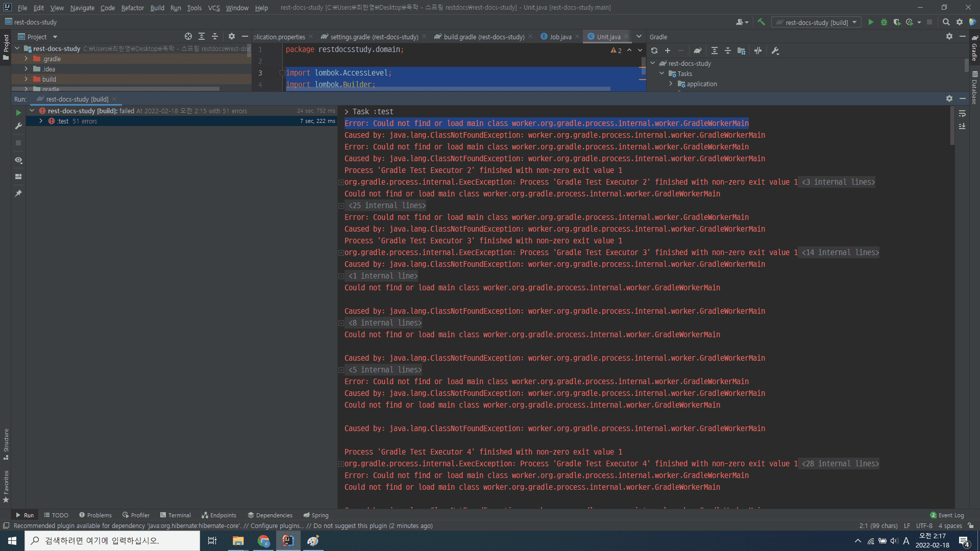This screenshot has height=551, width=980.
Task: Close the Unit.java editor tab
Action: tap(626, 37)
